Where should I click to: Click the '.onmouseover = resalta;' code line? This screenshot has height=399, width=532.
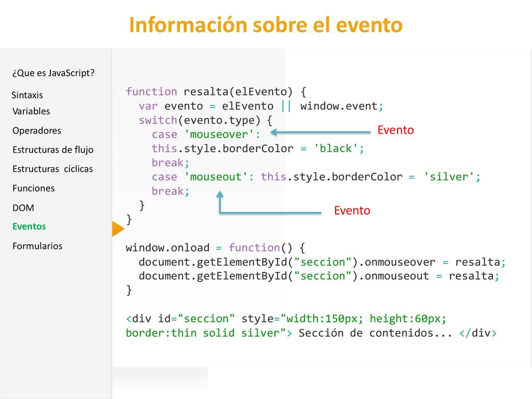322,262
